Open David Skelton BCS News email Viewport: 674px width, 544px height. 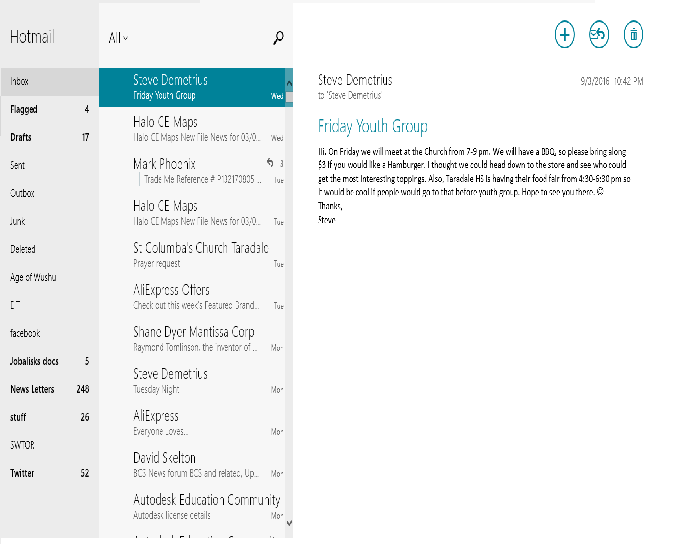[x=192, y=465]
